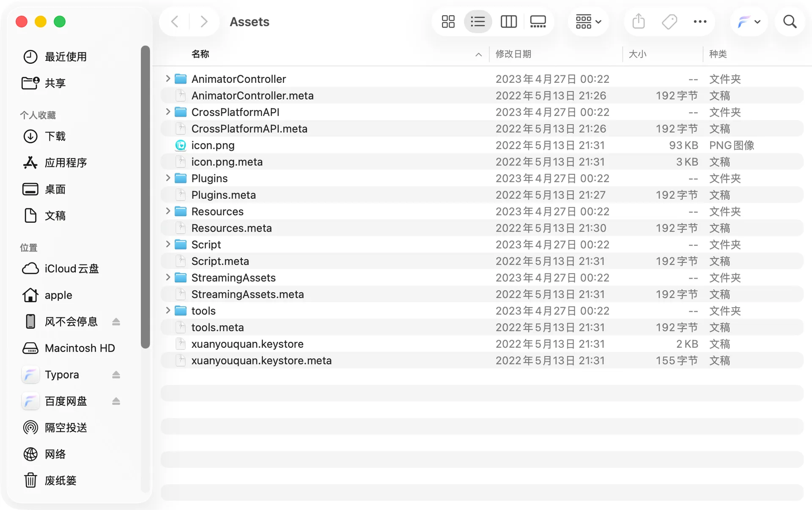Sort by the 大小 column header
The height and width of the screenshot is (510, 812).
(x=637, y=54)
